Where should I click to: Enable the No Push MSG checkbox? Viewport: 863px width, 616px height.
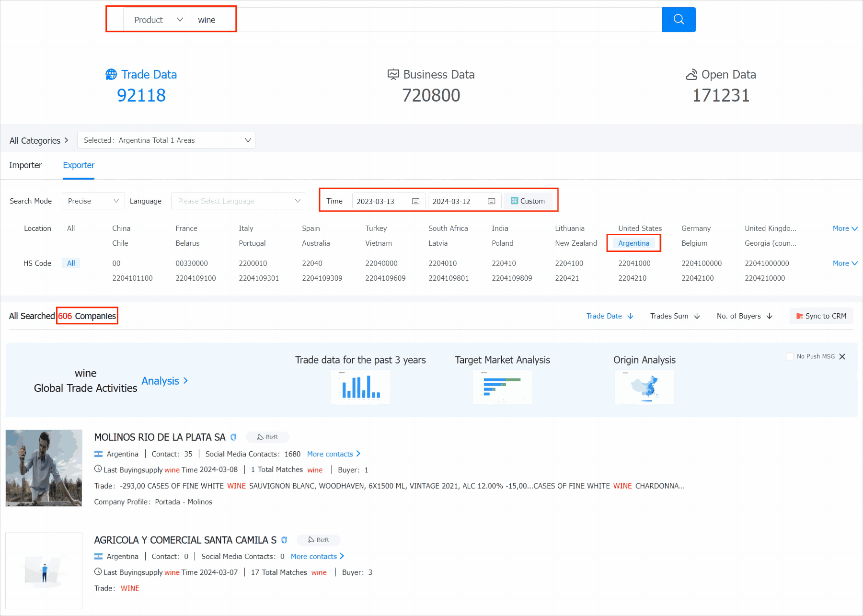(x=790, y=356)
